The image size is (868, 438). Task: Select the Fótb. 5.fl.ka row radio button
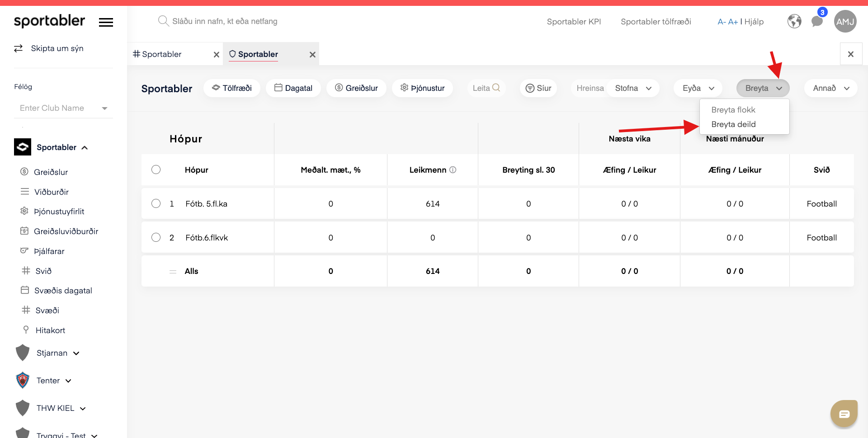point(156,203)
